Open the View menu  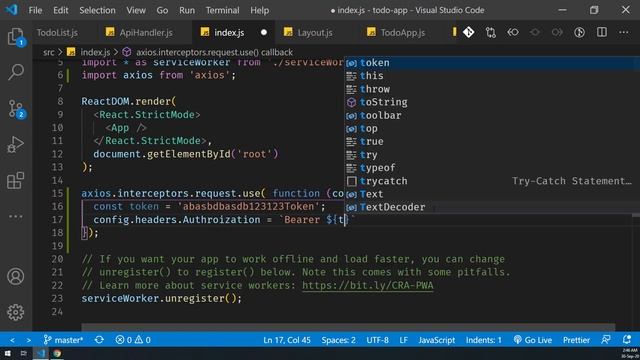[x=136, y=10]
